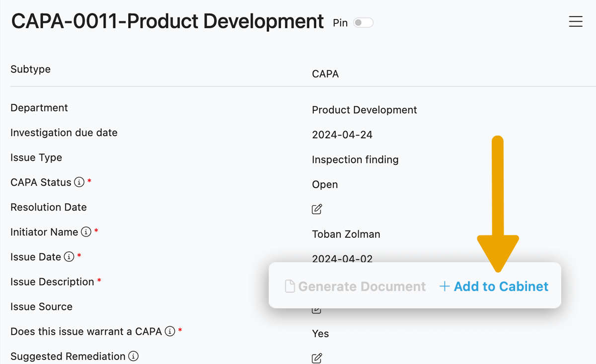Click the Suggested Remediation info icon

133,356
